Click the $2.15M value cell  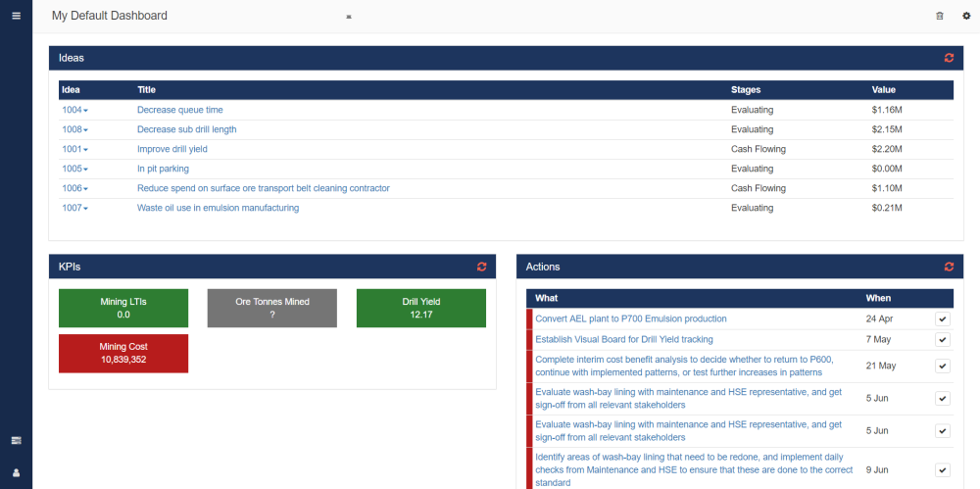click(887, 129)
